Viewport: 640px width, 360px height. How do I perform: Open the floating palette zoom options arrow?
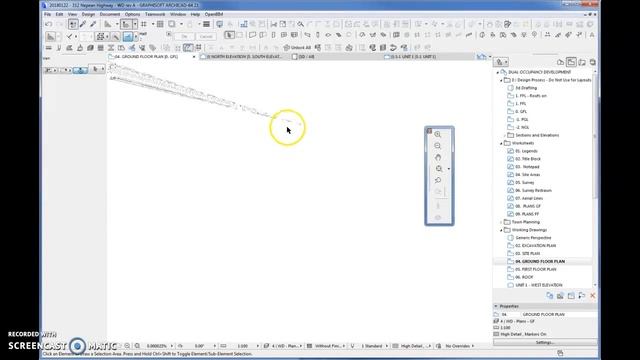[449, 169]
